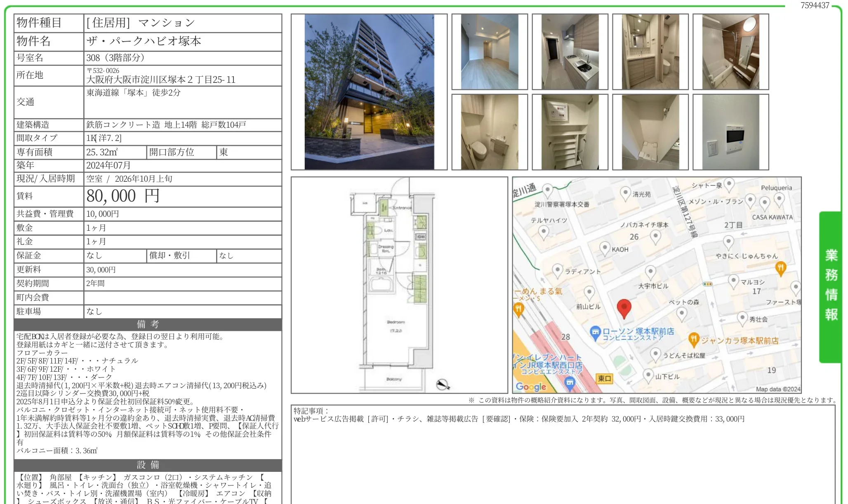848x504 pixels.
Task: Click the compass north arrow on floor plan
Action: coord(443,384)
